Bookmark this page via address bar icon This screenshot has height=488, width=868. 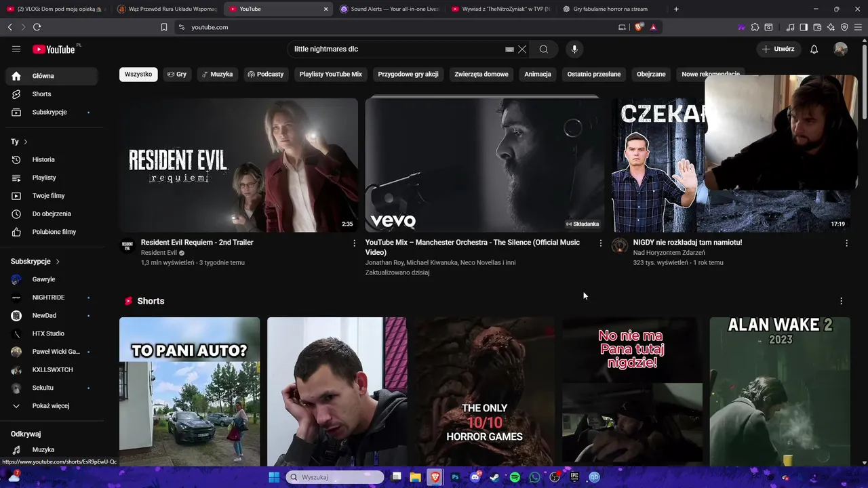point(163,27)
